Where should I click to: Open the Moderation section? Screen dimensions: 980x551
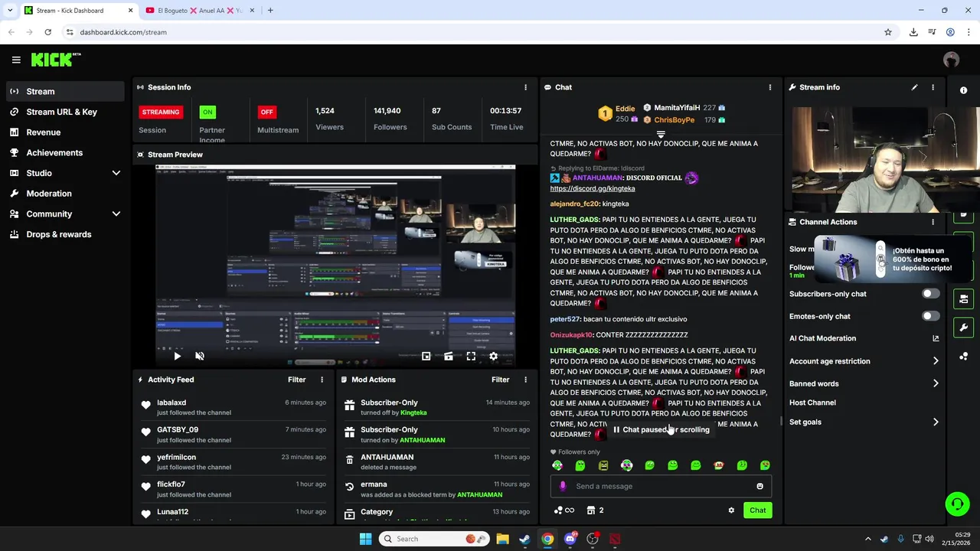coord(64,194)
